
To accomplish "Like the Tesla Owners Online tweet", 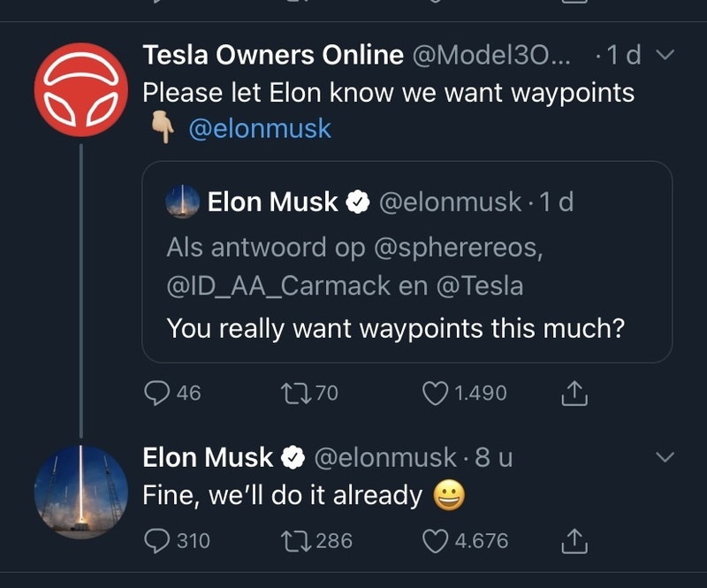I will [437, 393].
